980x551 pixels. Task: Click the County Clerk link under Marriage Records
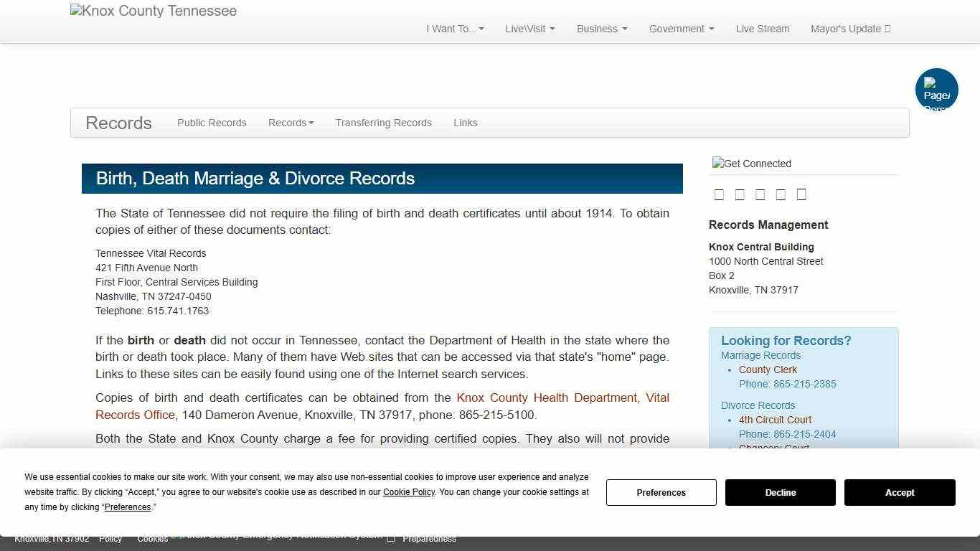point(768,369)
